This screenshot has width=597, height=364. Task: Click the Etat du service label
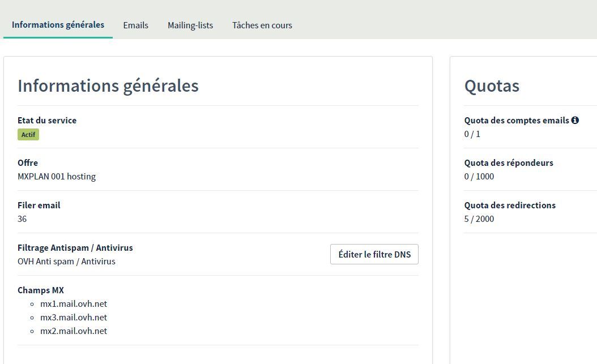(47, 121)
